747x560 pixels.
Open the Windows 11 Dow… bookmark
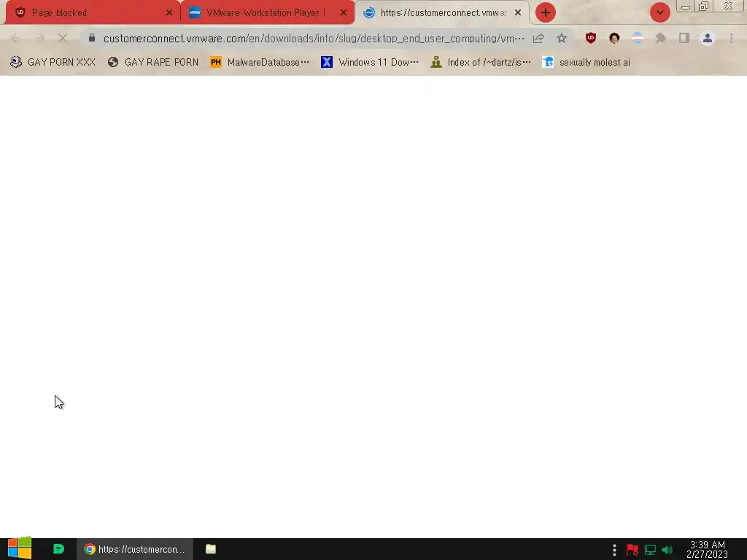click(370, 62)
